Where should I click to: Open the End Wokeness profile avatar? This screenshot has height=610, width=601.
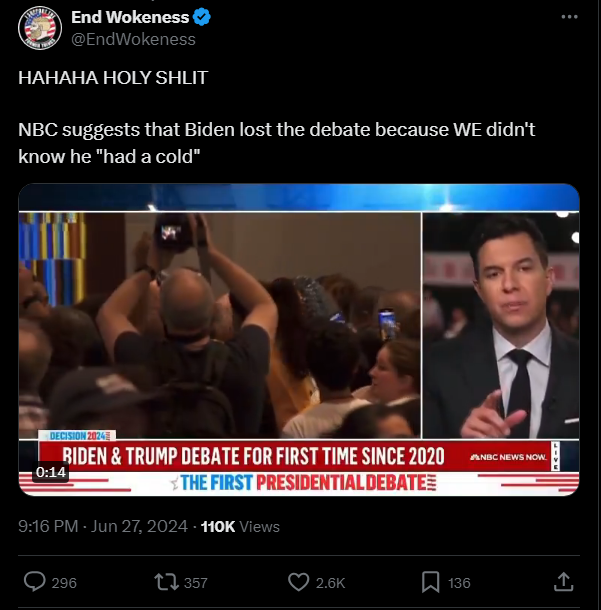[40, 28]
